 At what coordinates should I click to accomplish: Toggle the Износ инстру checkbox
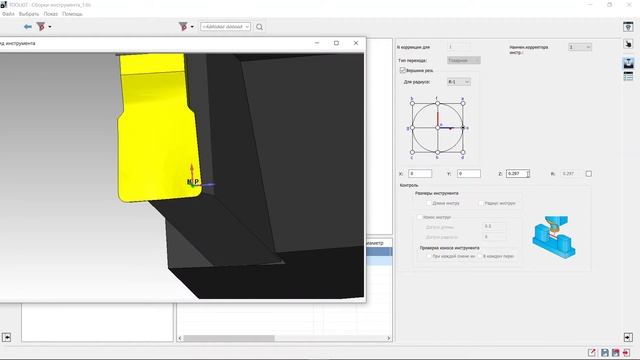419,217
